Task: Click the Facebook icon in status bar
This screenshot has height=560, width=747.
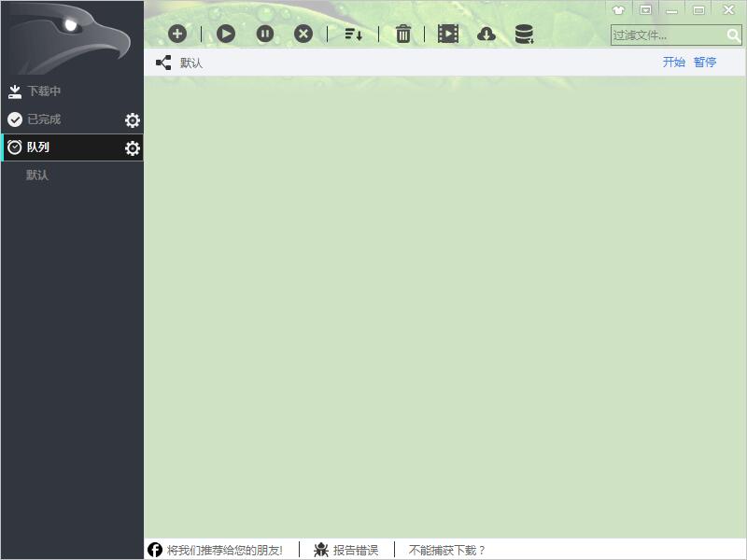Action: click(155, 550)
